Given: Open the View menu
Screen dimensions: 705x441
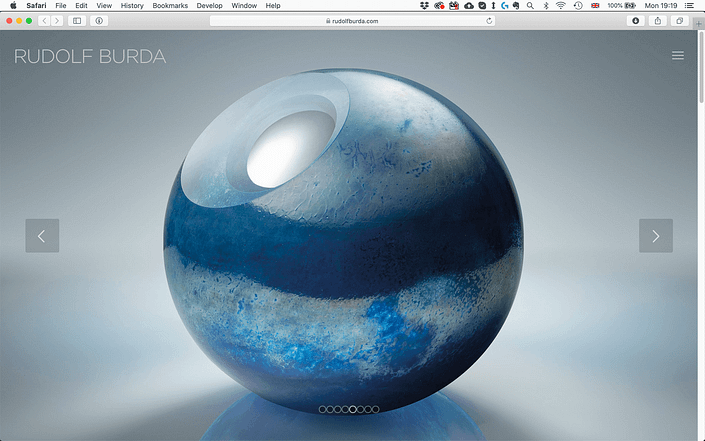Looking at the screenshot, I should (104, 5).
